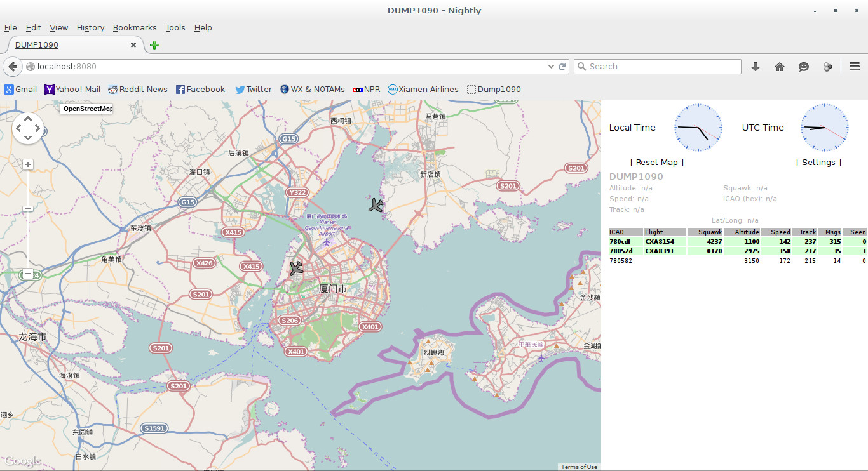Click the map zoom slider handle
The width and height of the screenshot is (868, 471).
coord(28,209)
